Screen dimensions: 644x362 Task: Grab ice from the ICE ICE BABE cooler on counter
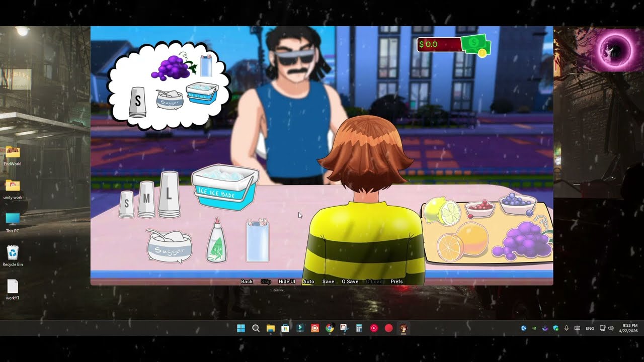[x=225, y=188]
